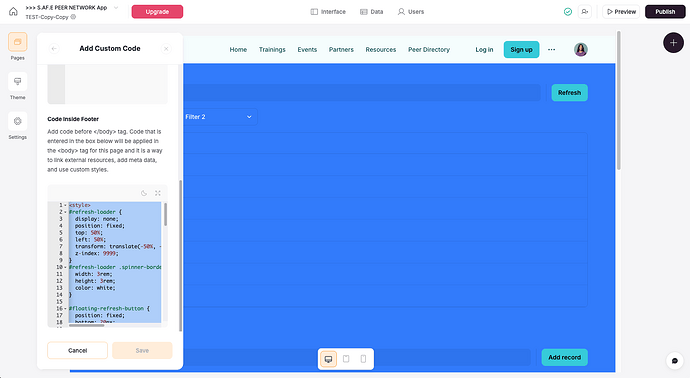Click the code editor vertical scrollbar
Viewport: 690px width, 378px height.
click(x=165, y=215)
